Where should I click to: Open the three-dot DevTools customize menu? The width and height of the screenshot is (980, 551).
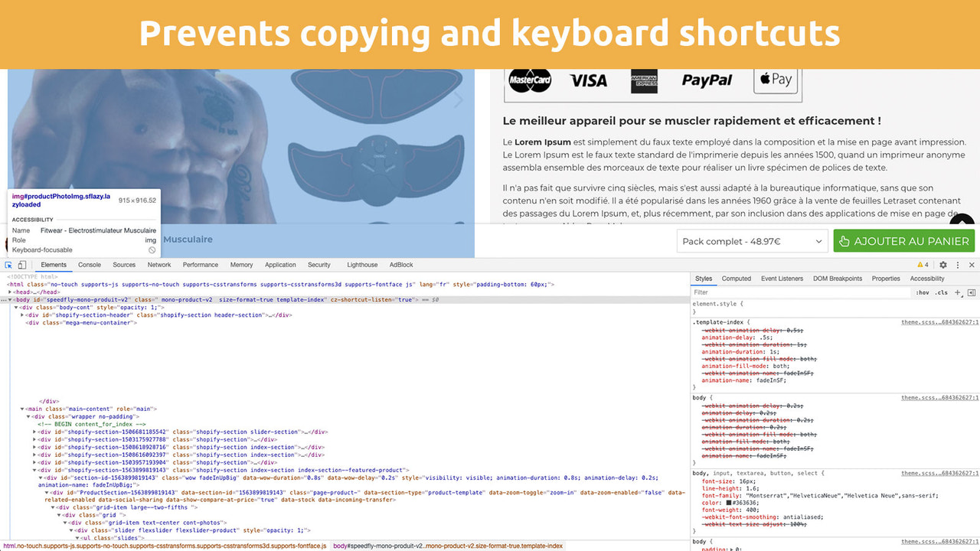tap(957, 265)
